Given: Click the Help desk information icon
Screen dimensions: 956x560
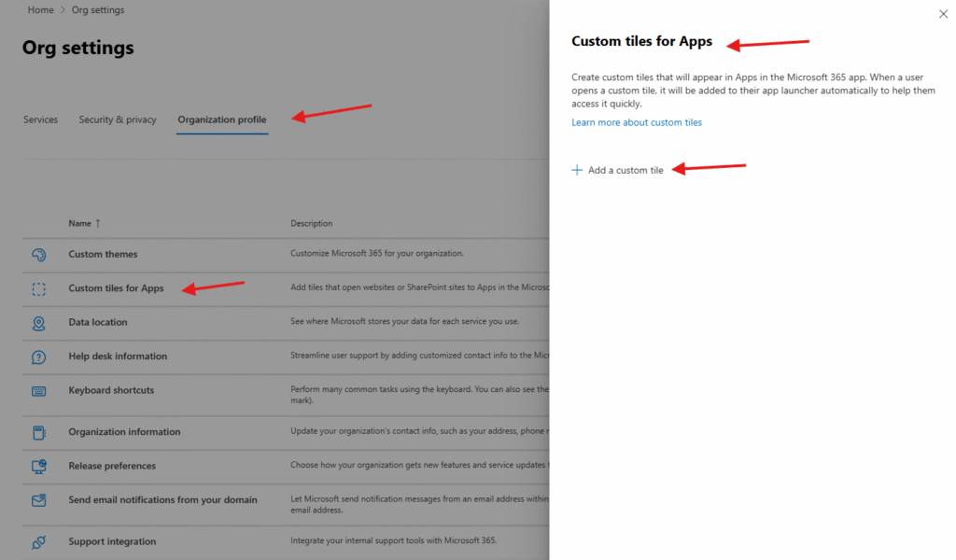Looking at the screenshot, I should 39,357.
